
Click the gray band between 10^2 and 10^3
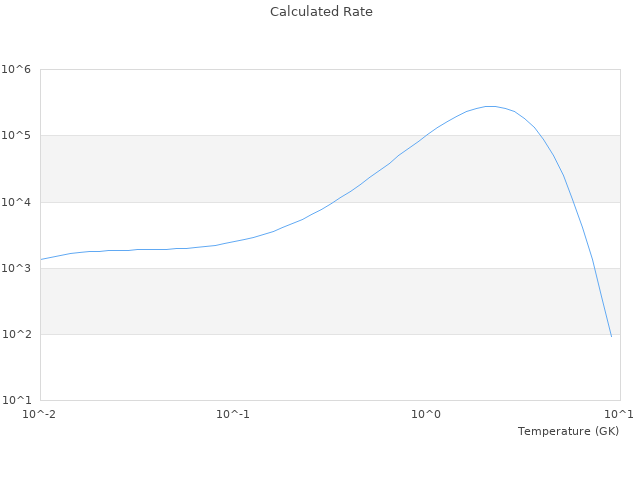click(x=300, y=301)
